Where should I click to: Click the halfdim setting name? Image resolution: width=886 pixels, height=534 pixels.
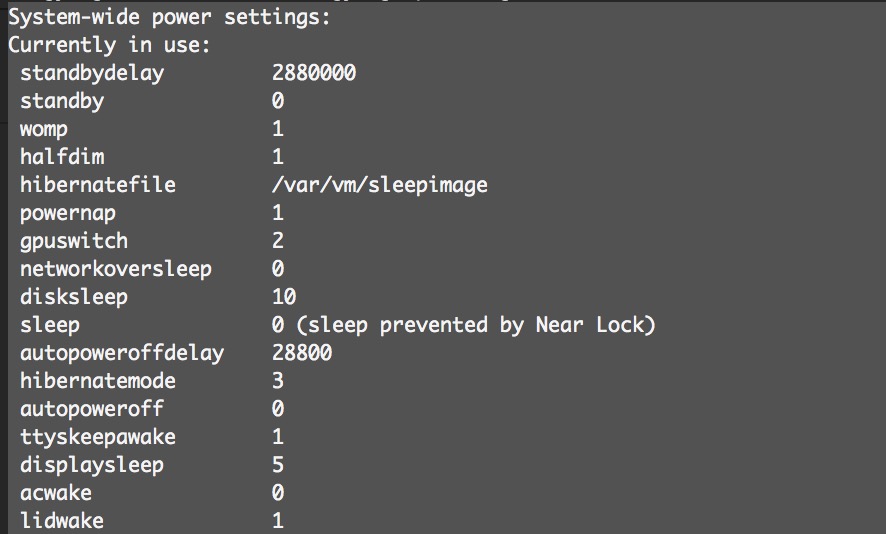[62, 157]
